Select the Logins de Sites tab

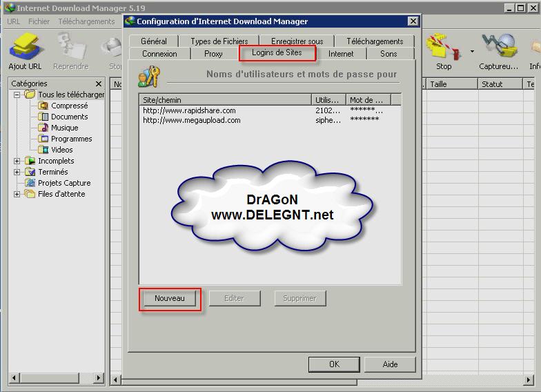[277, 52]
